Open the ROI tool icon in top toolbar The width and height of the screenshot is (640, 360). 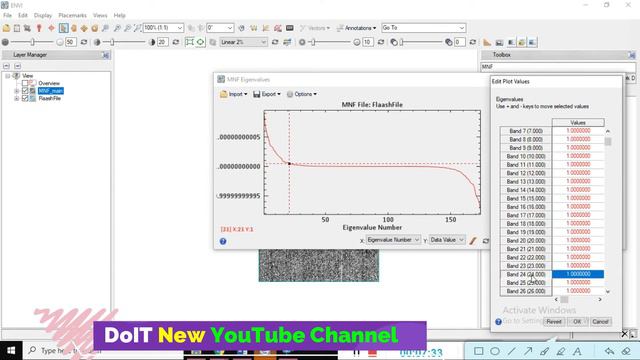tap(278, 28)
